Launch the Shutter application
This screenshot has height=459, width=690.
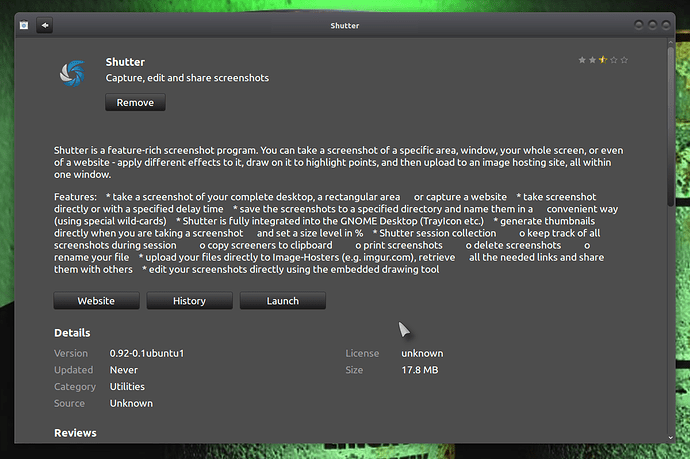click(283, 301)
